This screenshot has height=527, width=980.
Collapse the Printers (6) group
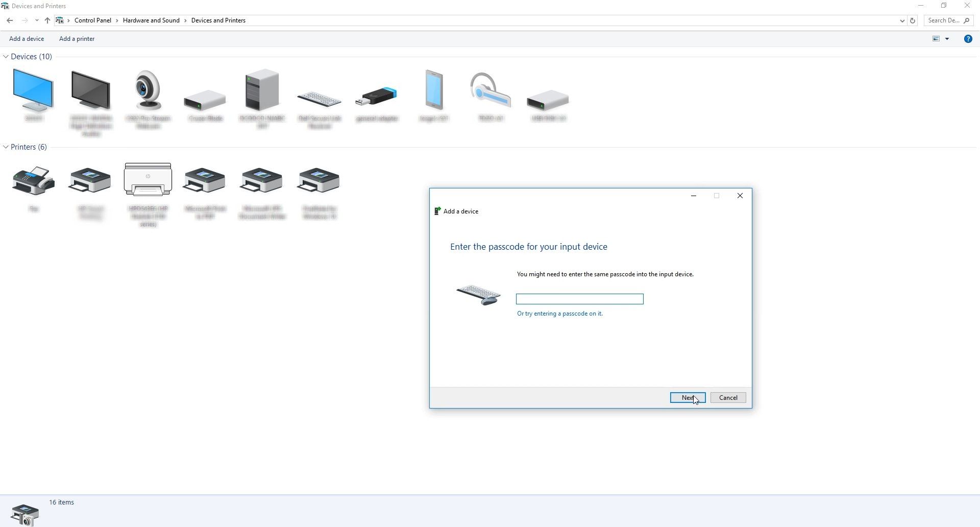click(x=6, y=147)
